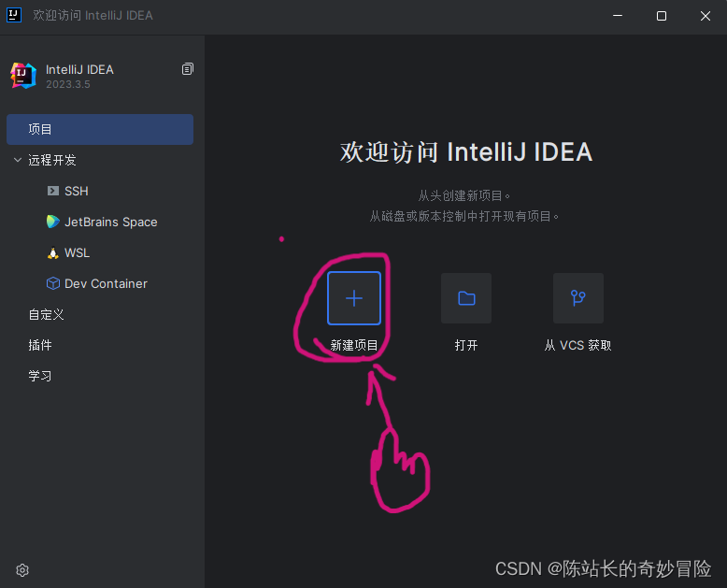Viewport: 727px width, 588px height.
Task: Click the copy about info icon
Action: pos(187,69)
